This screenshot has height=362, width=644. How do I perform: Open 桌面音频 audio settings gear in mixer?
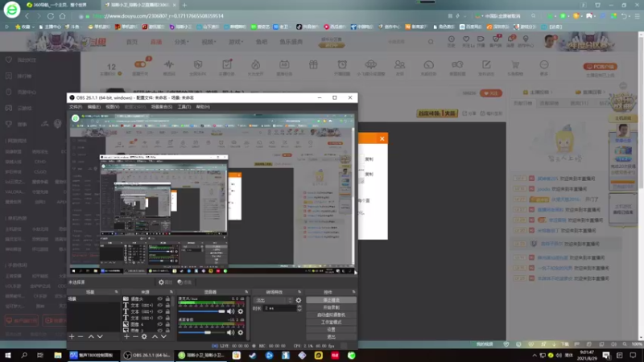(x=240, y=332)
